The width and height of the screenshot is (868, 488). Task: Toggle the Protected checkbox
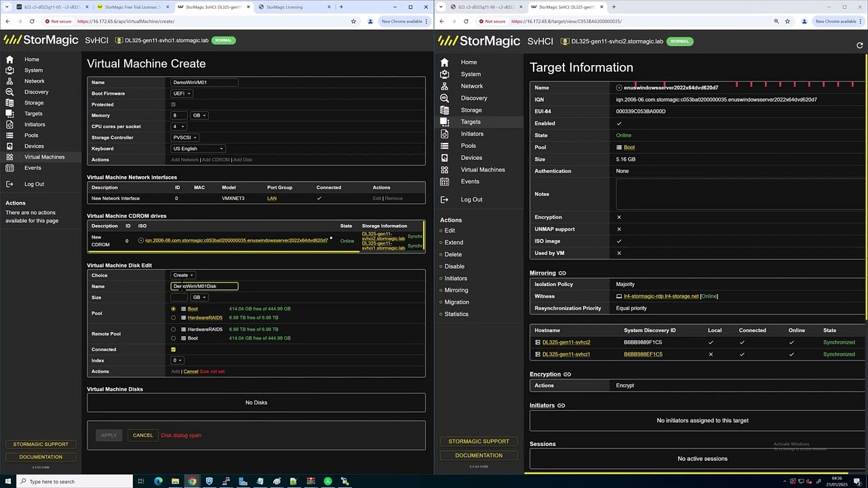pos(174,104)
